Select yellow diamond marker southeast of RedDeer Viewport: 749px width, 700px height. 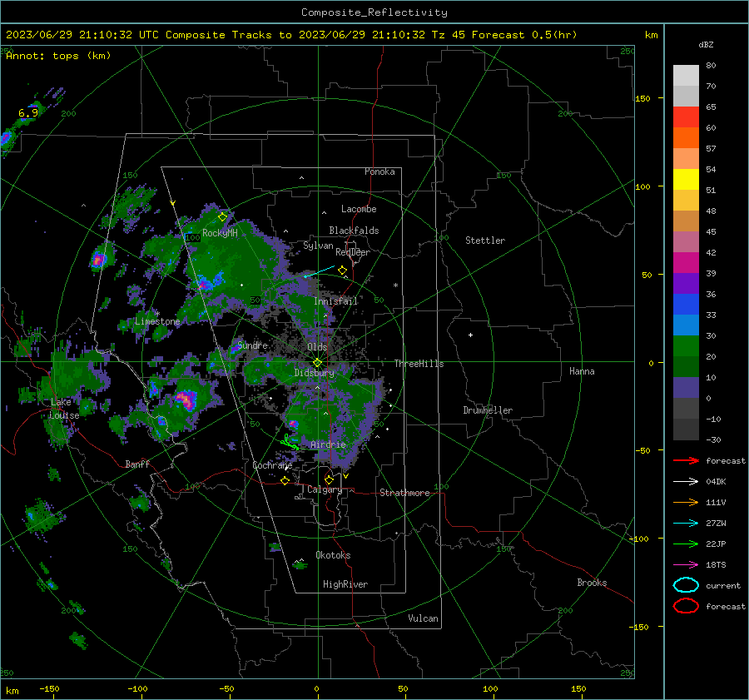(x=342, y=271)
